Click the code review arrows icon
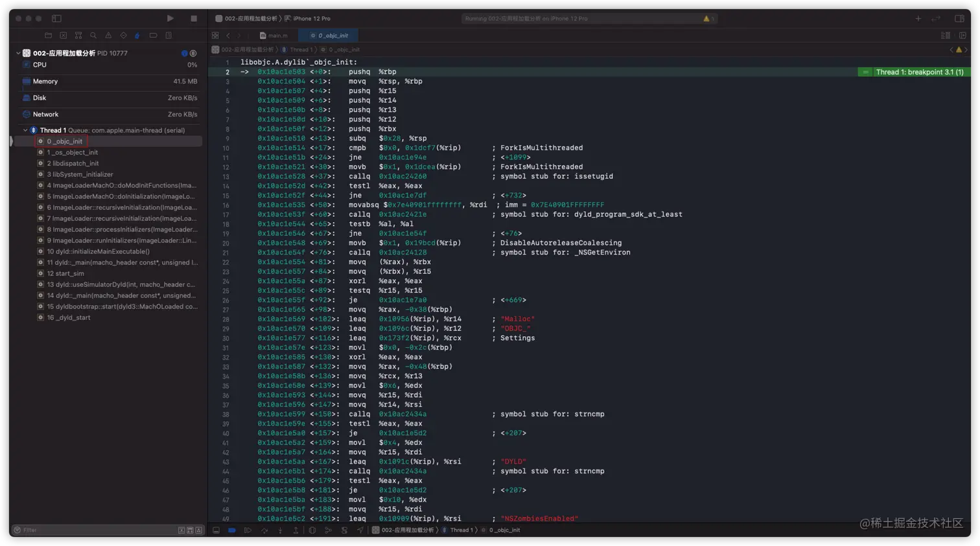The image size is (980, 546). (x=936, y=19)
